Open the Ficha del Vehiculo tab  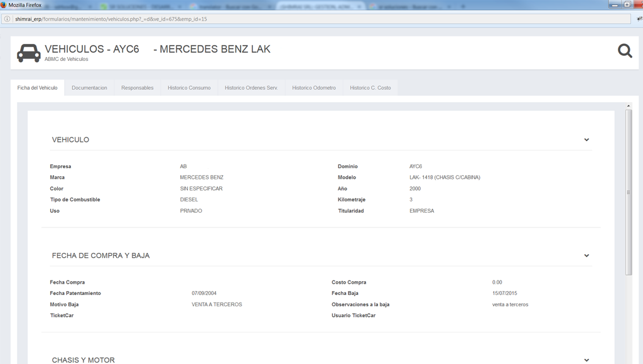point(37,88)
